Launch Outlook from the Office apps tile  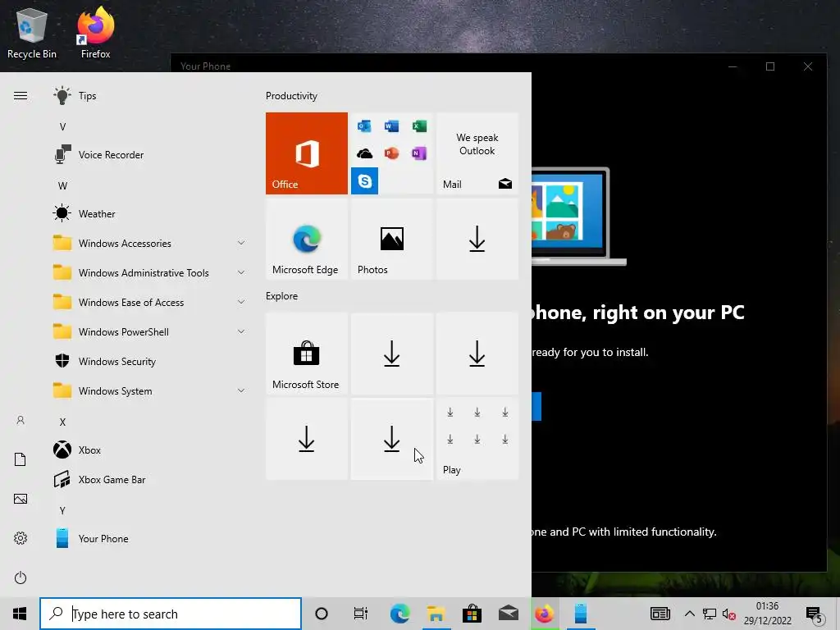point(364,126)
